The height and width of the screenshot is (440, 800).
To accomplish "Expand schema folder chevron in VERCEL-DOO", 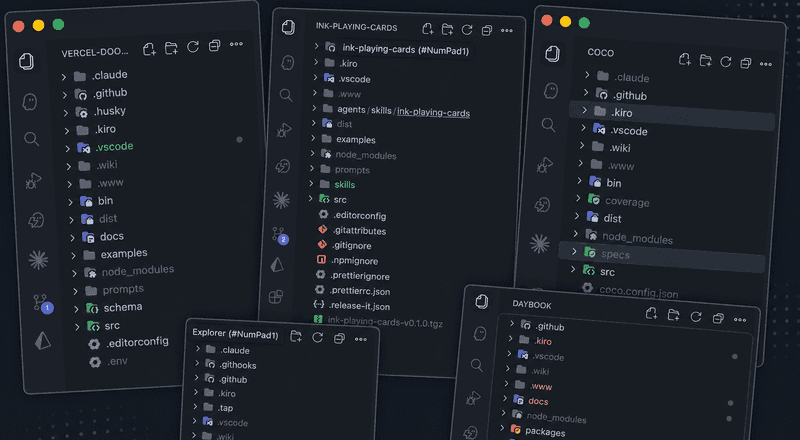I will [76, 309].
